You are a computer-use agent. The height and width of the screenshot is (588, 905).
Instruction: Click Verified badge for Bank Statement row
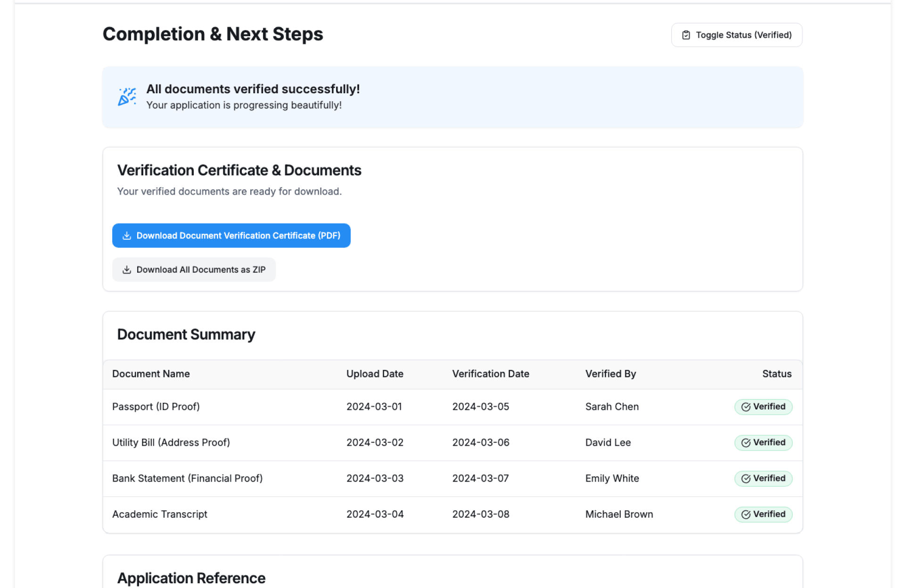[763, 478]
